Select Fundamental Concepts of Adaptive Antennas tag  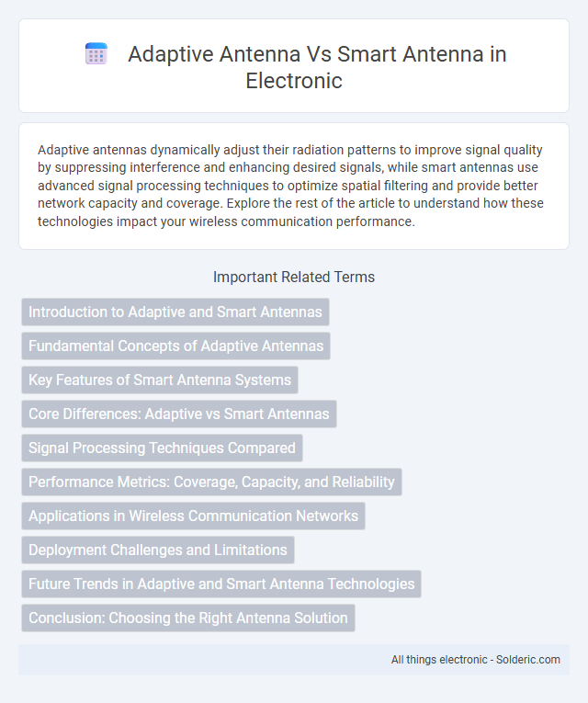pyautogui.click(x=175, y=346)
